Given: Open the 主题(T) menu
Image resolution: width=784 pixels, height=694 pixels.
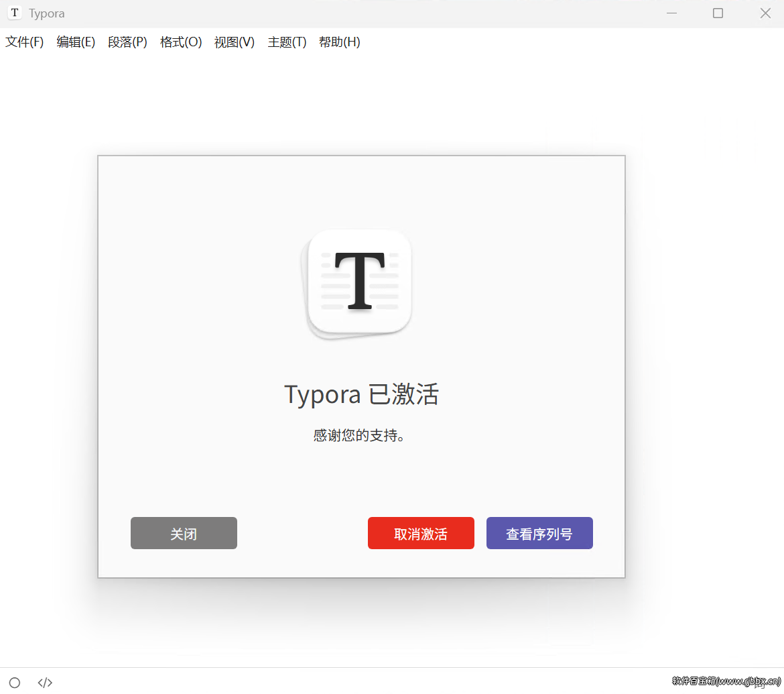Looking at the screenshot, I should pyautogui.click(x=287, y=42).
